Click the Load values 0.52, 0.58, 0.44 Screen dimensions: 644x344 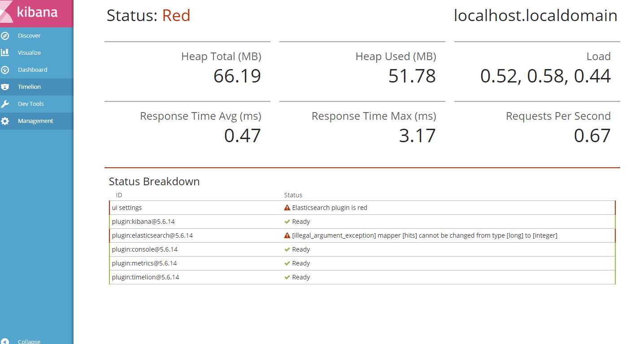545,77
